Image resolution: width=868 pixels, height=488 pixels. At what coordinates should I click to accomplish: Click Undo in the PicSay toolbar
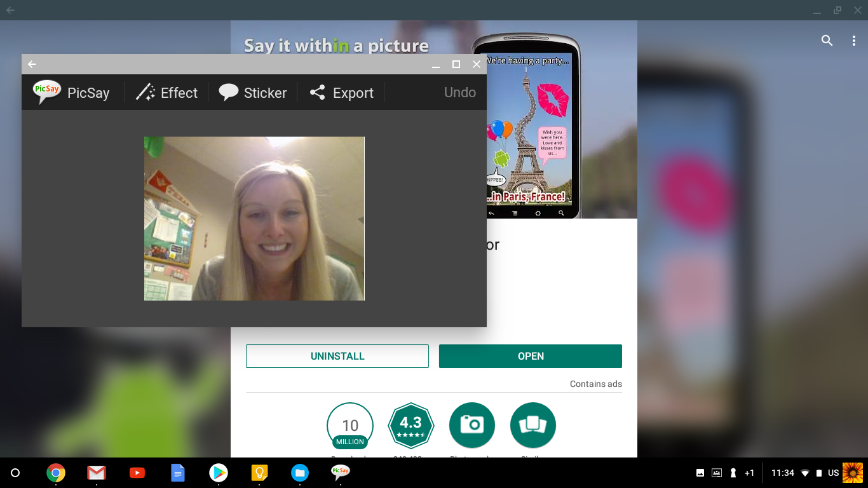[460, 92]
